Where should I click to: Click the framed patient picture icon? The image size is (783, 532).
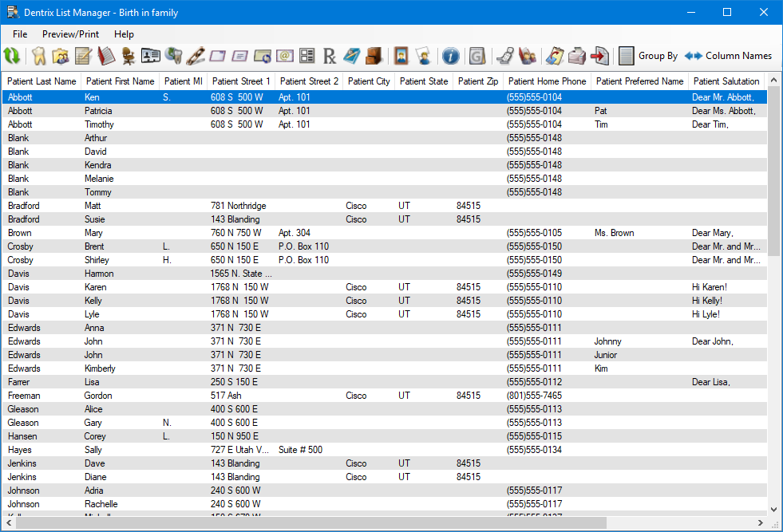[x=401, y=56]
